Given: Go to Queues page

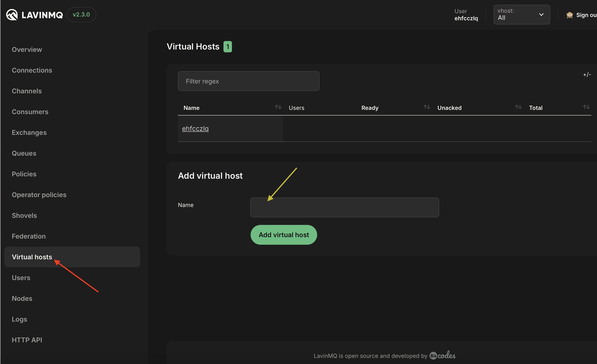Looking at the screenshot, I should tap(24, 153).
